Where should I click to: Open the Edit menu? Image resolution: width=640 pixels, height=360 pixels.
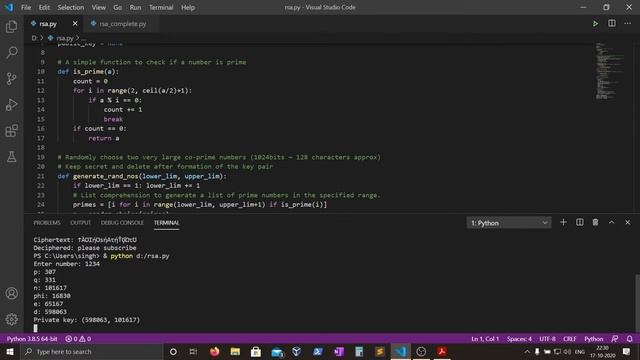coord(44,7)
